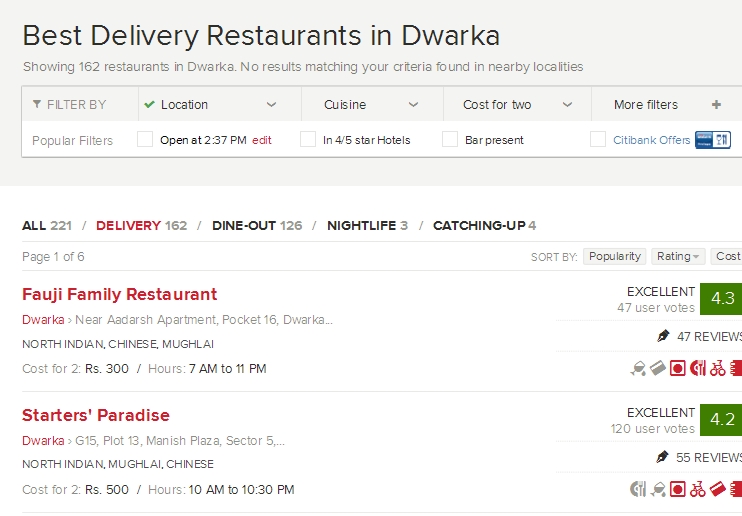The height and width of the screenshot is (516, 742).
Task: Click delivery bicycle icon for Fauji Family Restaurant
Action: (x=717, y=368)
